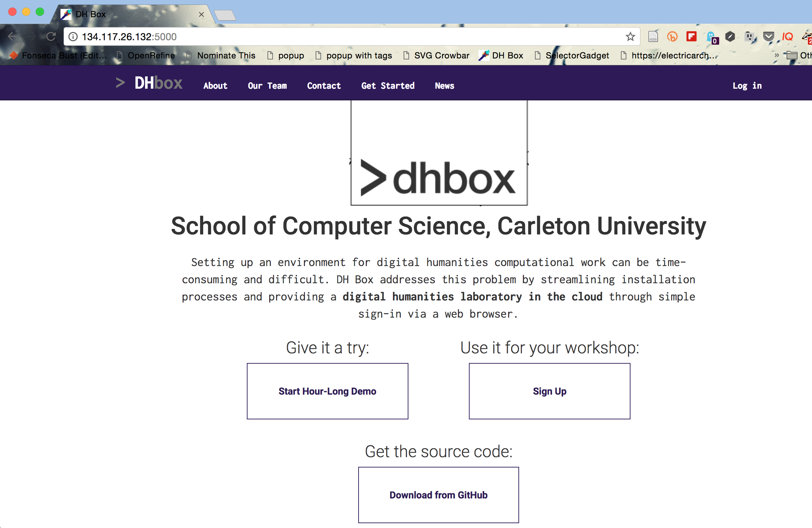Image resolution: width=812 pixels, height=528 pixels.
Task: Close the DH Box tab
Action: tap(201, 14)
